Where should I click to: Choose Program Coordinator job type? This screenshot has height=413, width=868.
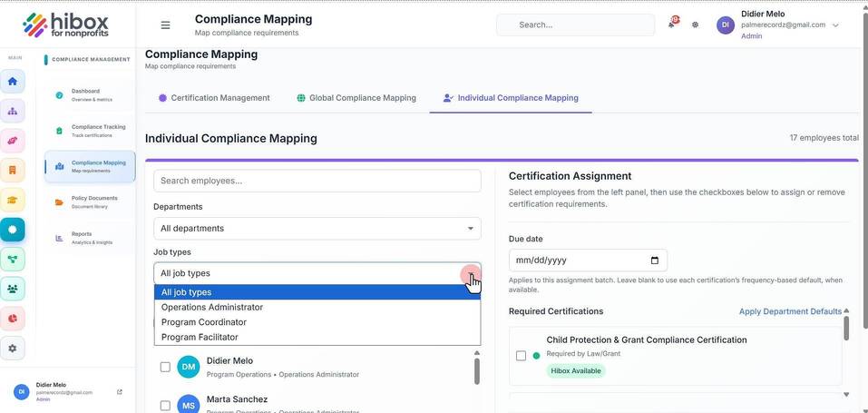pyautogui.click(x=317, y=322)
